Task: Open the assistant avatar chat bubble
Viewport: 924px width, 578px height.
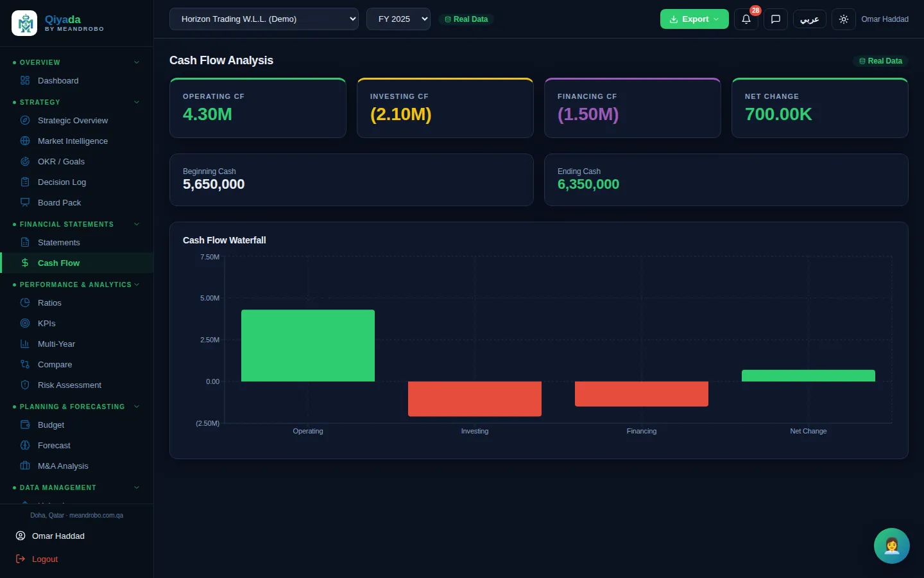Action: point(892,546)
